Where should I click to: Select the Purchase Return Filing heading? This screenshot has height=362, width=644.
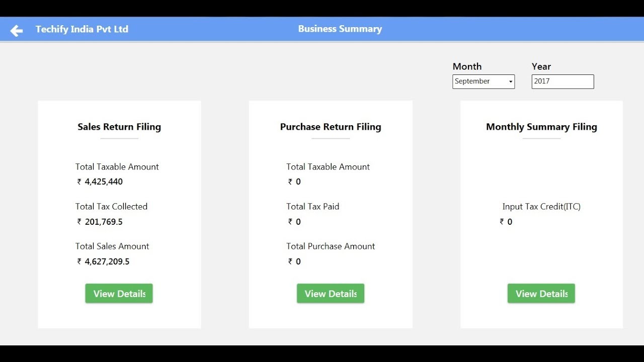coord(331,127)
